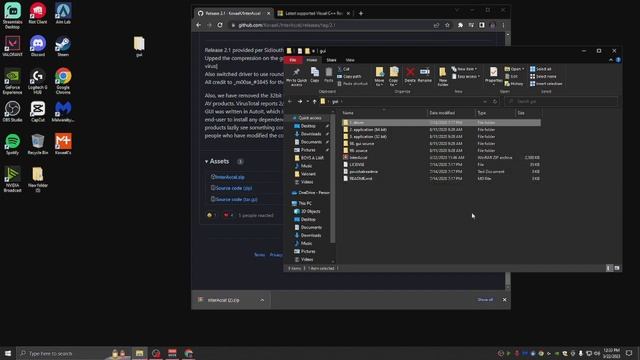Image resolution: width=640 pixels, height=360 pixels.
Task: Switch to large icons view in Explorer status bar
Action: [x=617, y=268]
